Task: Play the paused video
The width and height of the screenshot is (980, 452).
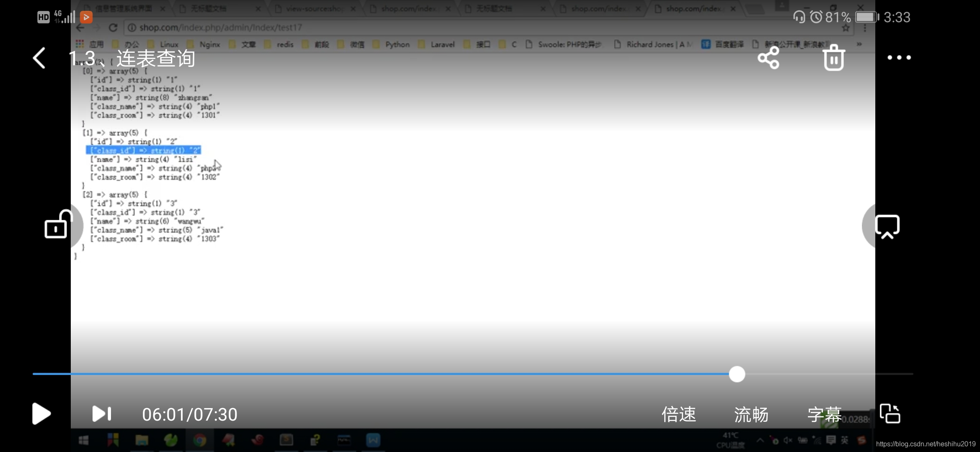Action: pyautogui.click(x=41, y=414)
